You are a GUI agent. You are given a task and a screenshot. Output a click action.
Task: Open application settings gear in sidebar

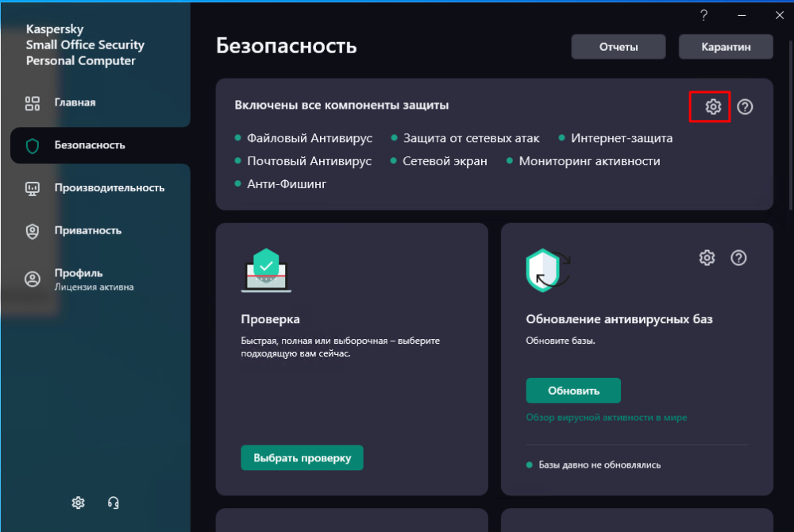pyautogui.click(x=78, y=503)
